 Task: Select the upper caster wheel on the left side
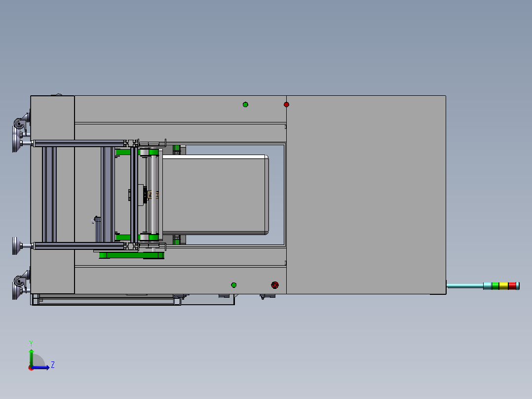point(20,123)
